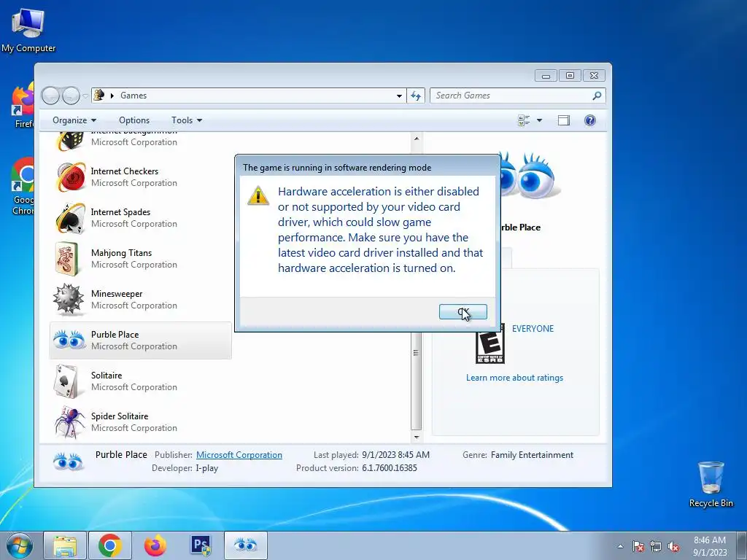Open the Games Explorer help icon

tap(589, 120)
